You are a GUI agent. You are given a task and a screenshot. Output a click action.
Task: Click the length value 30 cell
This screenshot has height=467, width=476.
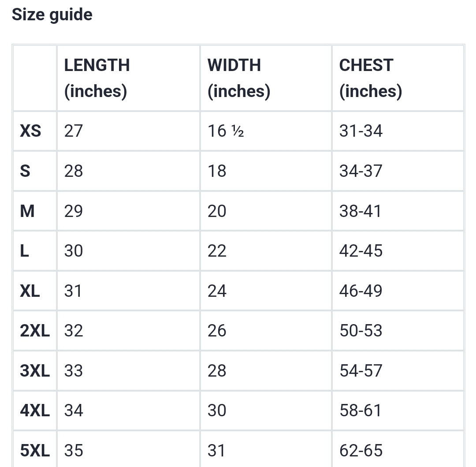(x=74, y=251)
